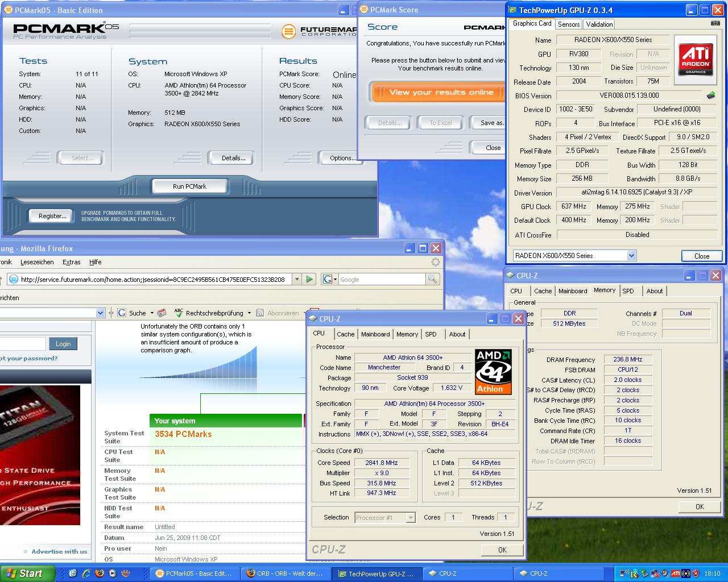Viewport: 728px width, 582px height.
Task: Click the Abonnieren feed icon
Action: pos(260,313)
